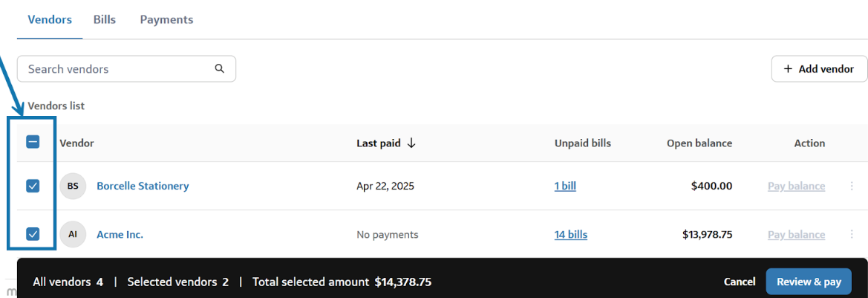Image resolution: width=868 pixels, height=298 pixels.
Task: Toggle the select-all vendors checkbox
Action: click(33, 142)
